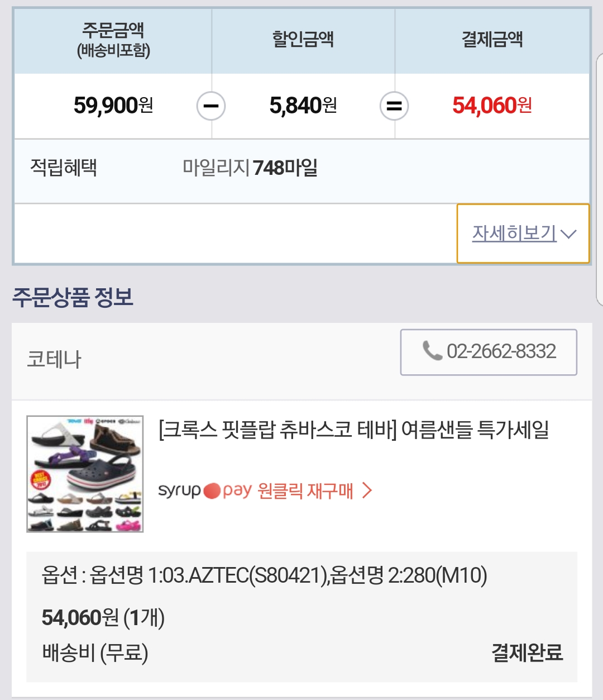The width and height of the screenshot is (603, 700).
Task: Click the 할인금액 column header
Action: [303, 39]
